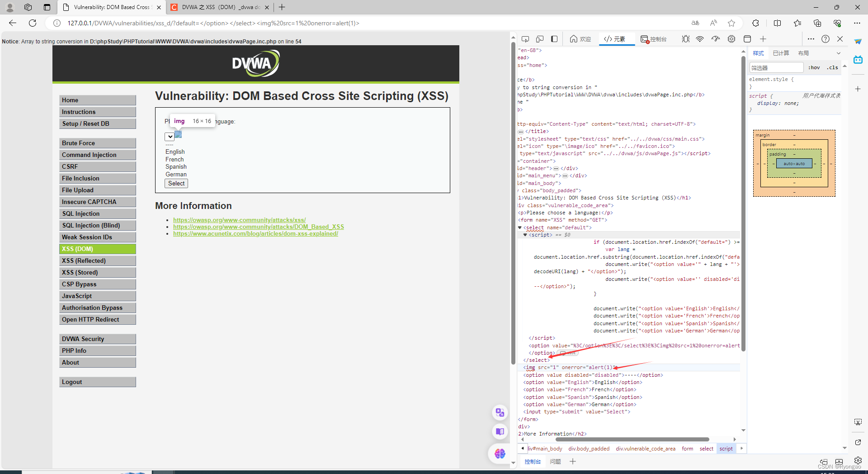Collapse the script node in DOM tree
The width and height of the screenshot is (868, 474).
[x=525, y=235]
